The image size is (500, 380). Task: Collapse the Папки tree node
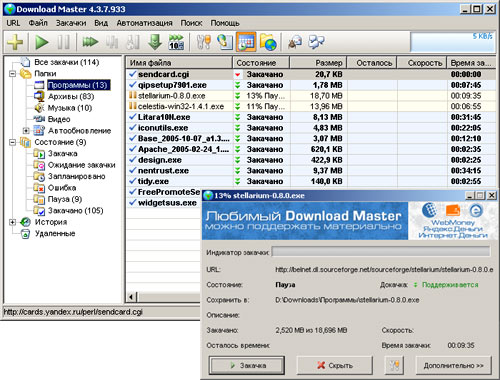pyautogui.click(x=12, y=73)
